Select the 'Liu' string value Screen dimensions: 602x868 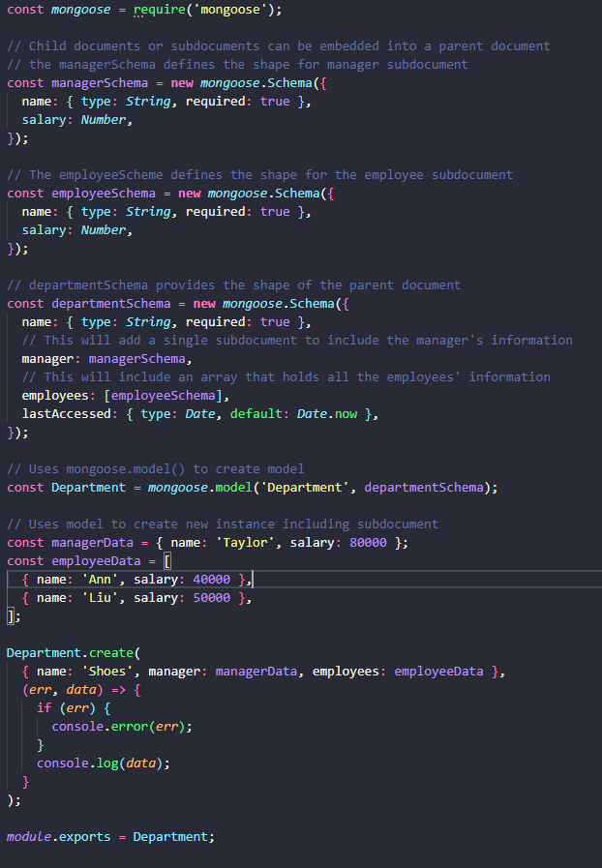[100, 598]
